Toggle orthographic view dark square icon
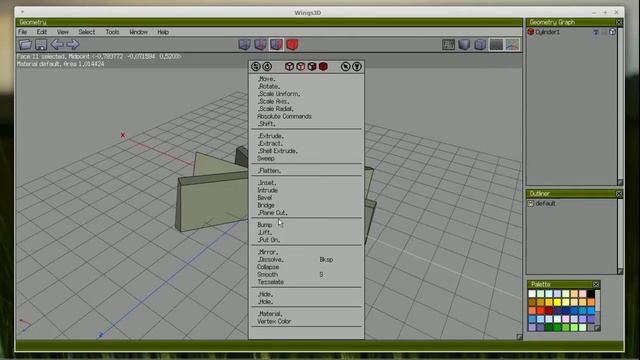640x360 pixels. point(496,44)
